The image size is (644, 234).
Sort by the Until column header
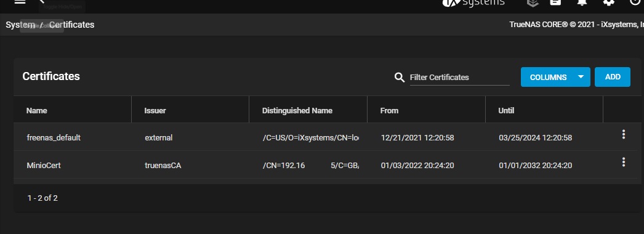(x=507, y=110)
